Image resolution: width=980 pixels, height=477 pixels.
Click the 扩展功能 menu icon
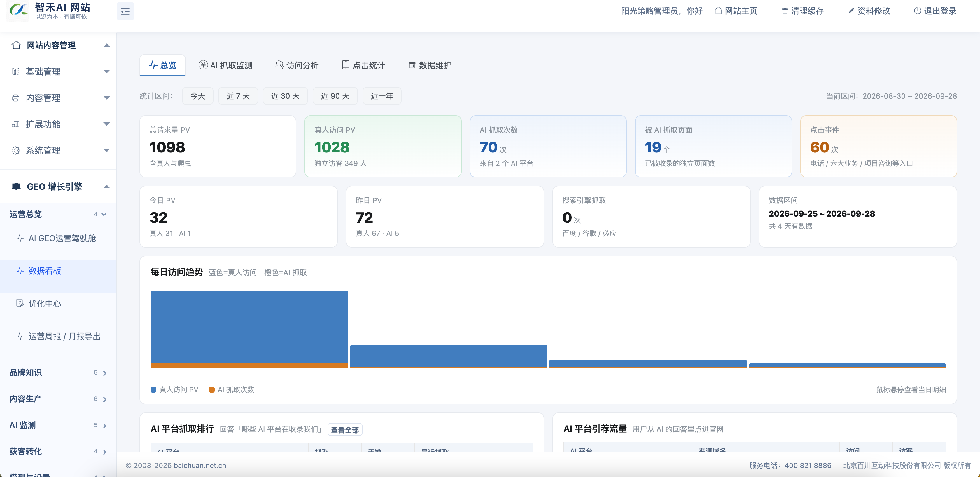[15, 124]
